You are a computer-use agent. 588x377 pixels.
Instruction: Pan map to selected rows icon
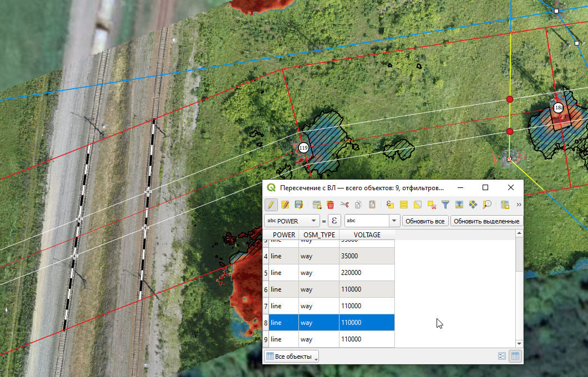[x=473, y=205]
